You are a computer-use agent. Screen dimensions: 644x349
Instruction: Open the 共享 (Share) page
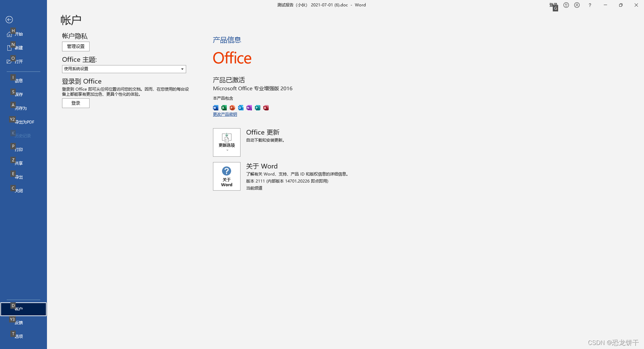23,163
